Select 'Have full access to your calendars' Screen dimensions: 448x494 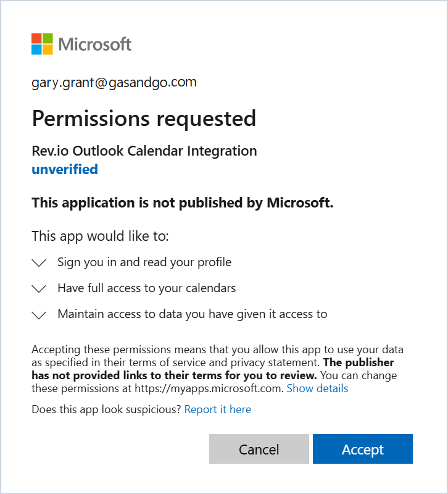point(146,288)
